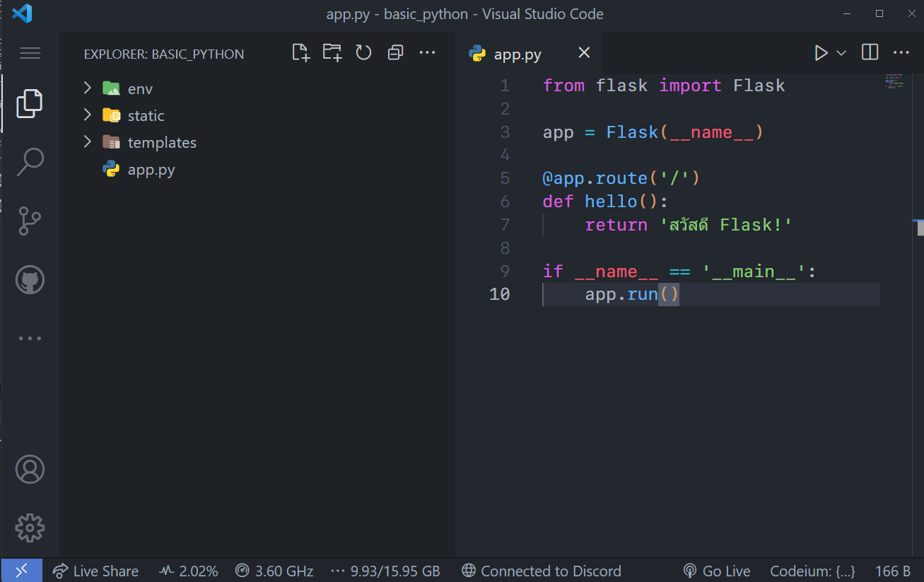This screenshot has width=924, height=582.
Task: Click the VS Code logo in title bar
Action: coord(23,13)
